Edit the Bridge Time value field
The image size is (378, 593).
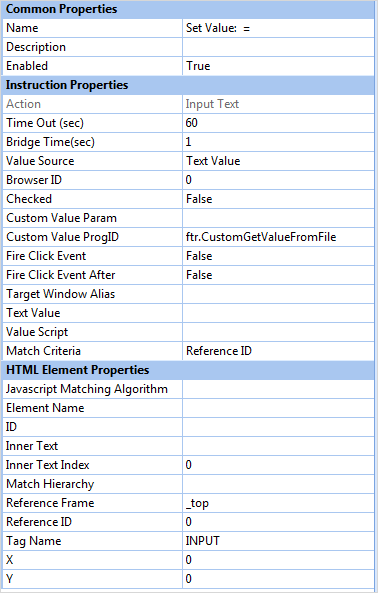279,142
